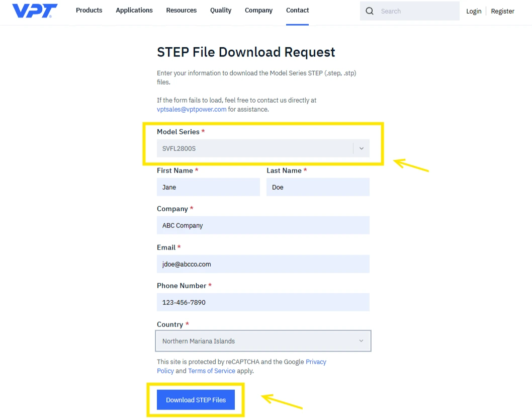Open the Products menu

coord(89,10)
